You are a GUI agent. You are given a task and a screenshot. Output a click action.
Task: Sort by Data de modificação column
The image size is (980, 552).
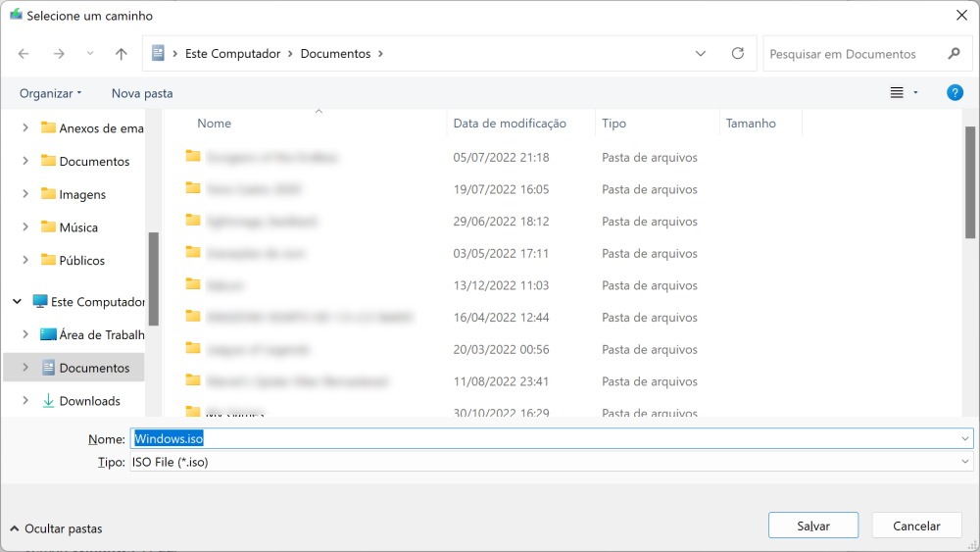pos(510,124)
